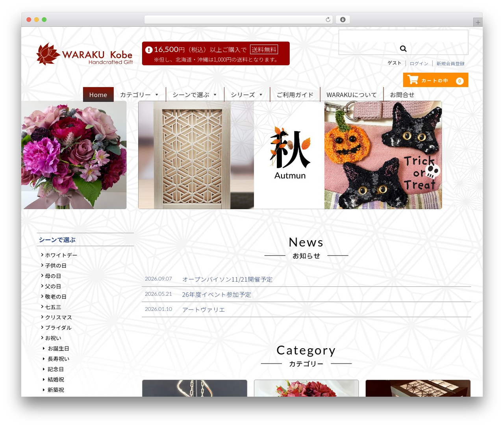Open news オープンバイソン11/21開催予定
The image size is (504, 427).
click(x=227, y=279)
